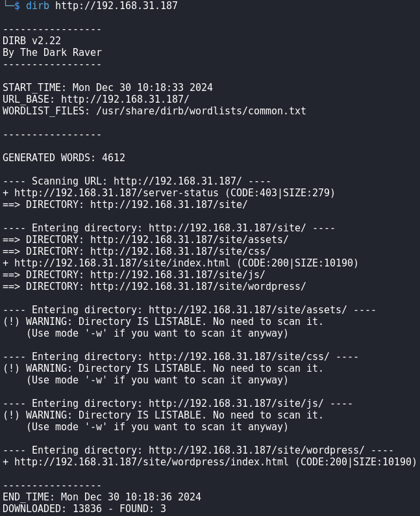Click the wordpress/index.html result URL

(x=151, y=461)
